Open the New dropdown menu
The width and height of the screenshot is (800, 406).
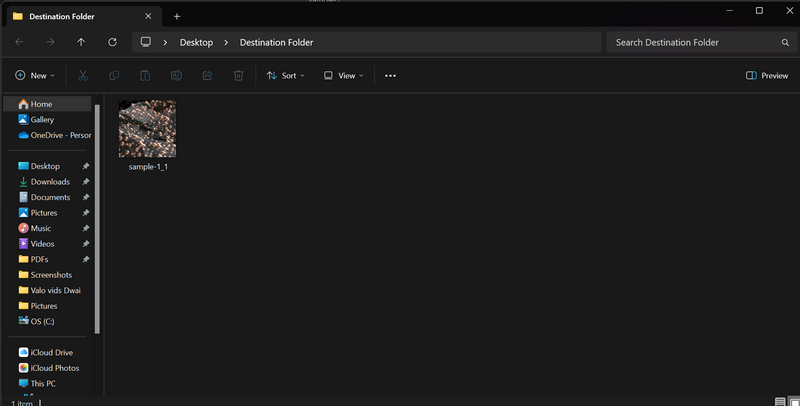pos(35,75)
